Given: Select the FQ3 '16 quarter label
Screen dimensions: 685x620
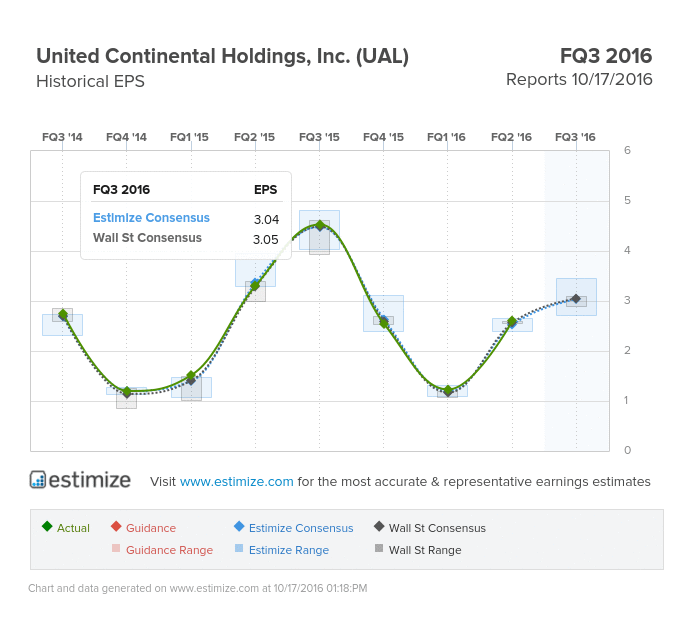Looking at the screenshot, I should (x=575, y=137).
